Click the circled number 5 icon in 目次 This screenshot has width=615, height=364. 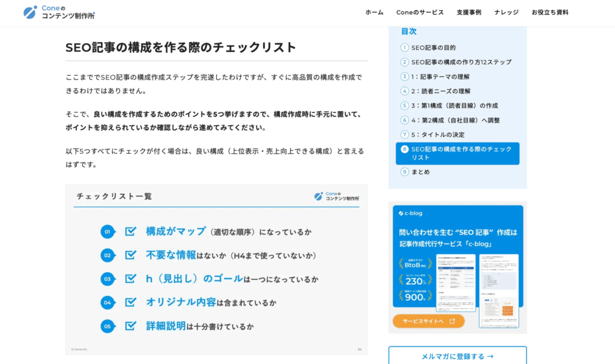pyautogui.click(x=404, y=106)
